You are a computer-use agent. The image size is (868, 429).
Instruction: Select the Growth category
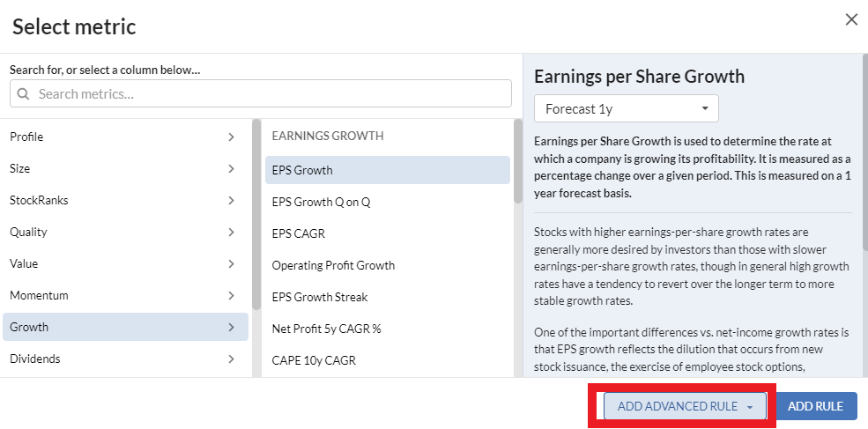[125, 327]
